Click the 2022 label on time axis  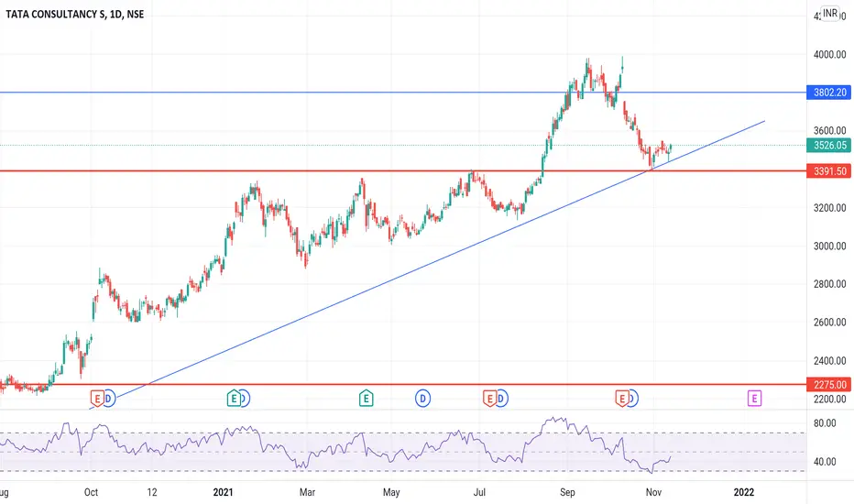coord(744,492)
